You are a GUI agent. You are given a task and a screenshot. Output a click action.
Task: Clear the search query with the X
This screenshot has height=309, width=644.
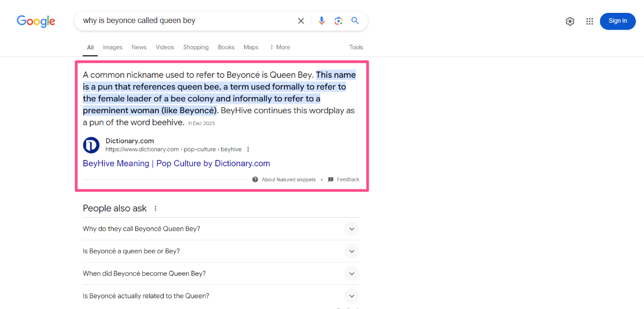tap(301, 20)
